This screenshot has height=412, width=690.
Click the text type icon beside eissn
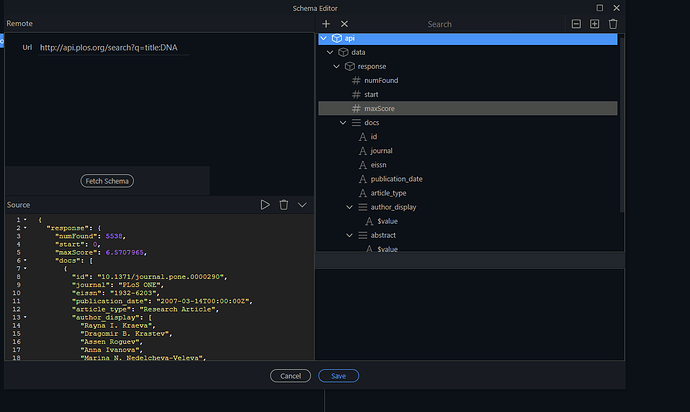coord(363,165)
